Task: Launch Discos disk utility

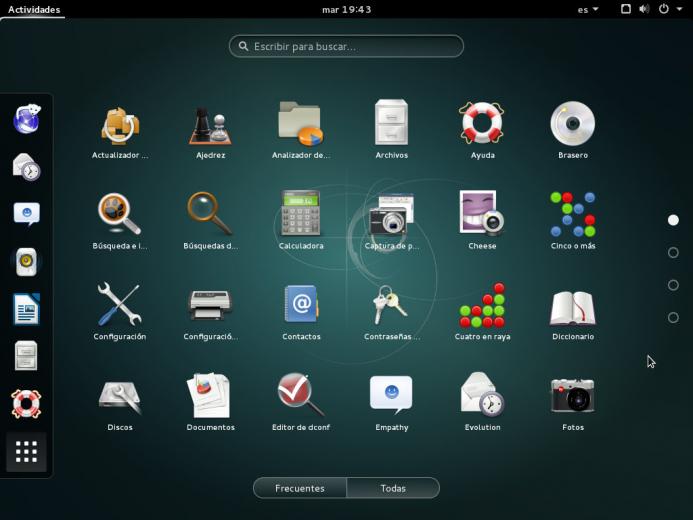Action: [x=120, y=403]
